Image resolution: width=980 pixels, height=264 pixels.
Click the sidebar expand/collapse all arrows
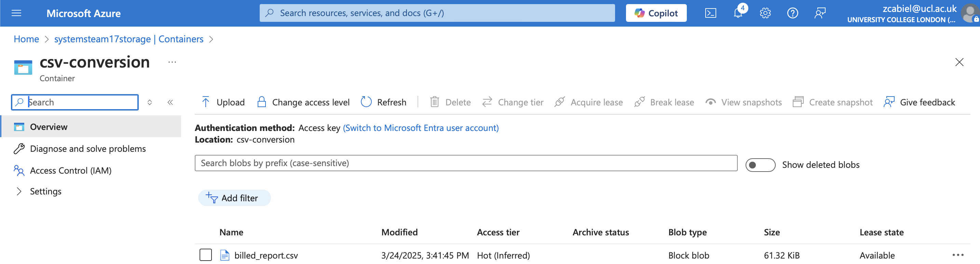point(150,102)
